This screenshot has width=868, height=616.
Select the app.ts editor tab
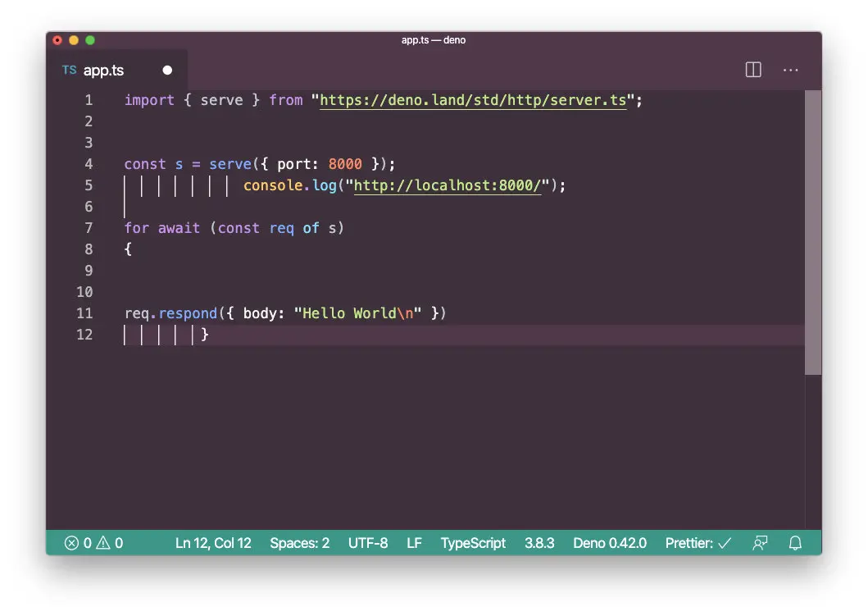(117, 70)
